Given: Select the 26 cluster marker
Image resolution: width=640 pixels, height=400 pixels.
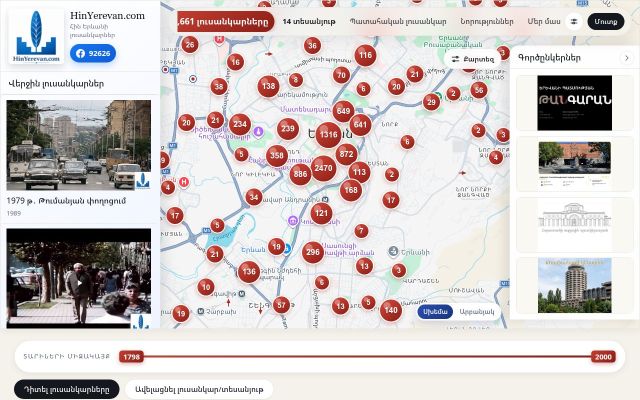Looking at the screenshot, I should (190, 45).
